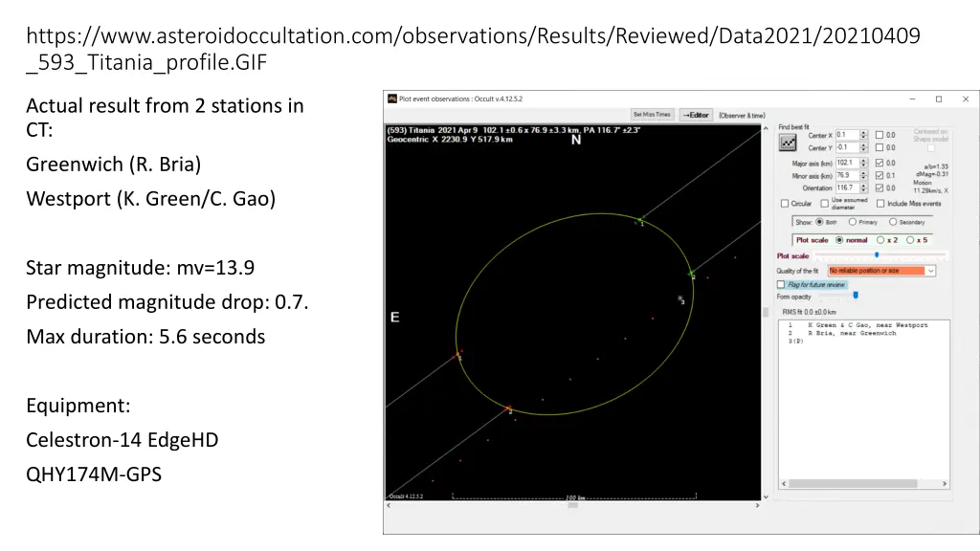The width and height of the screenshot is (980, 551).
Task: Uncheck the Orientation fit checkbox
Action: click(880, 187)
